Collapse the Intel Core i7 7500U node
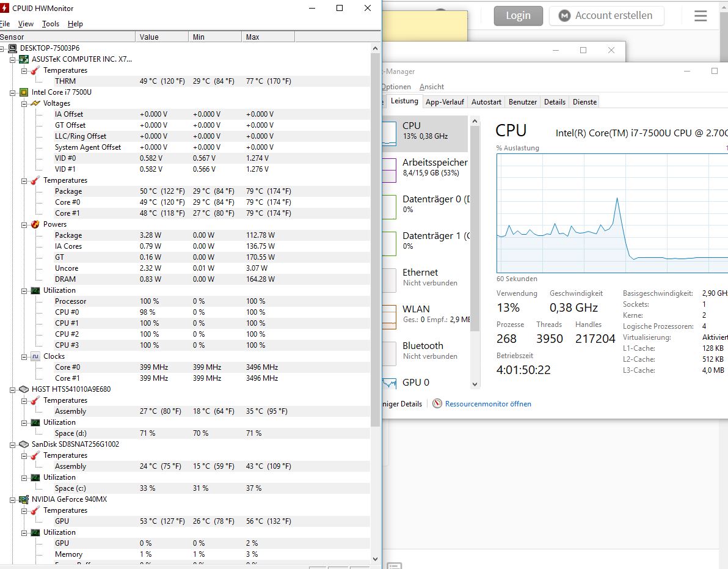The height and width of the screenshot is (569, 728). coord(13,92)
